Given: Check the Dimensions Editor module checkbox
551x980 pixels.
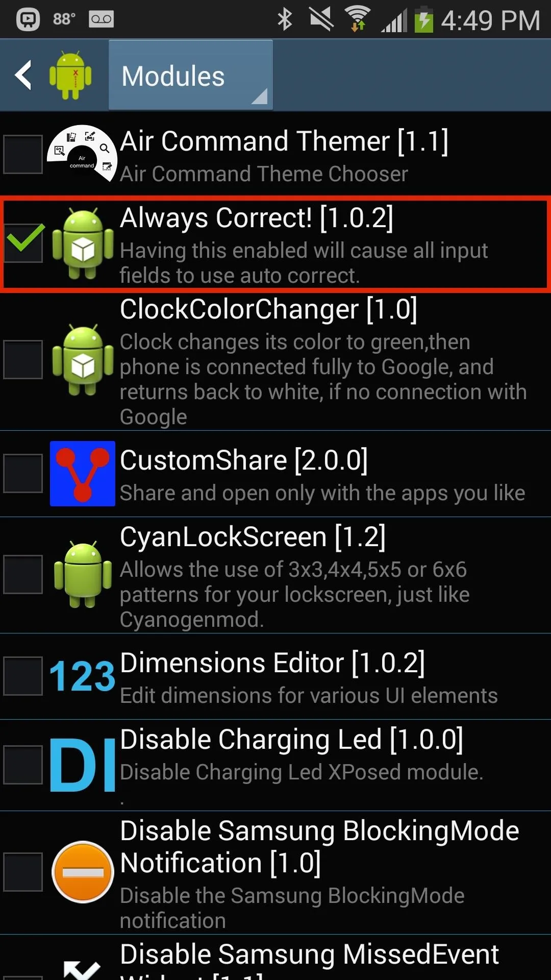Looking at the screenshot, I should click(23, 676).
